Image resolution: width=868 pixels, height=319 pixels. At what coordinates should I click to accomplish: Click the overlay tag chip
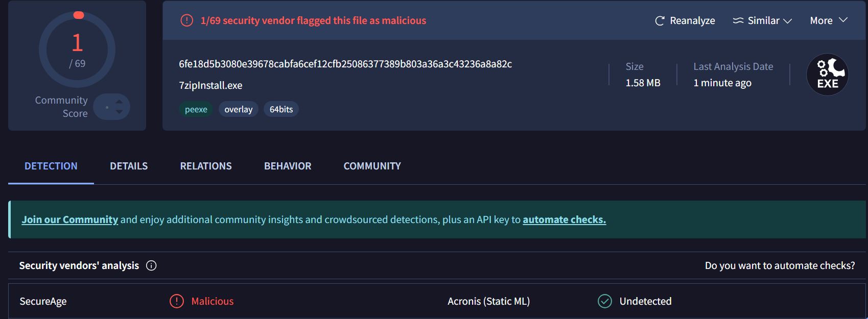239,109
